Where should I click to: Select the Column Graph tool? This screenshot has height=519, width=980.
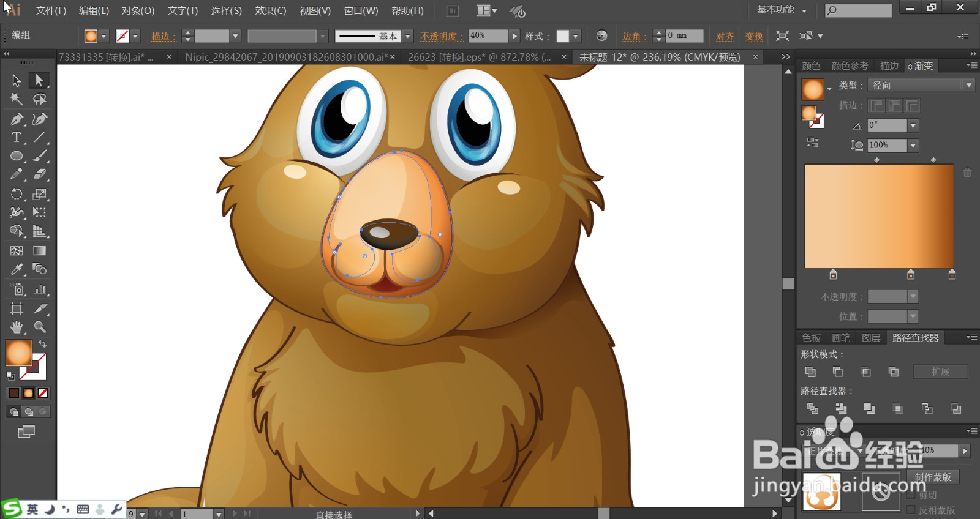point(39,289)
